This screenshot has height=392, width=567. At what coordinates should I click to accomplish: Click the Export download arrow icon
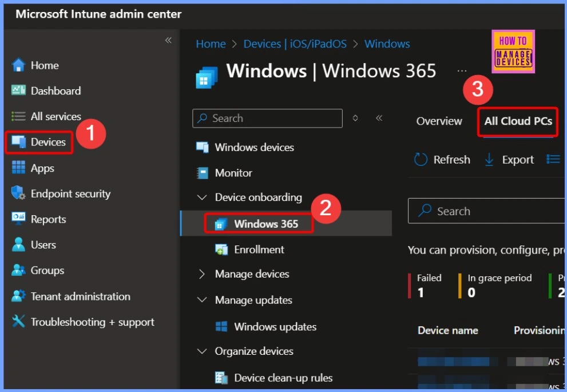(x=489, y=160)
